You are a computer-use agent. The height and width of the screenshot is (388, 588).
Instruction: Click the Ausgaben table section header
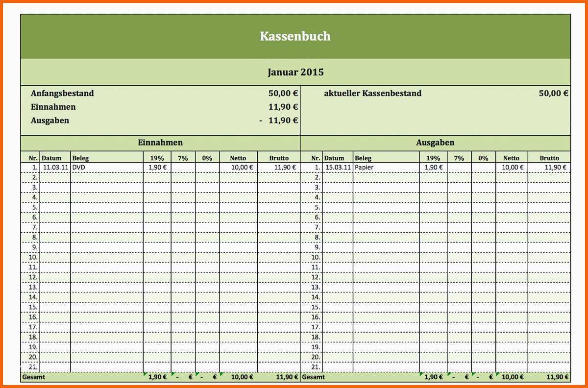point(435,143)
